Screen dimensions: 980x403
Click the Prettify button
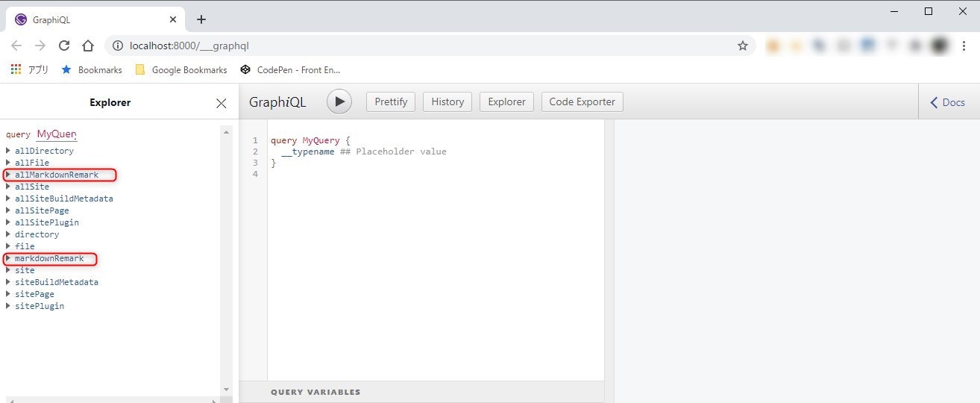click(x=391, y=101)
